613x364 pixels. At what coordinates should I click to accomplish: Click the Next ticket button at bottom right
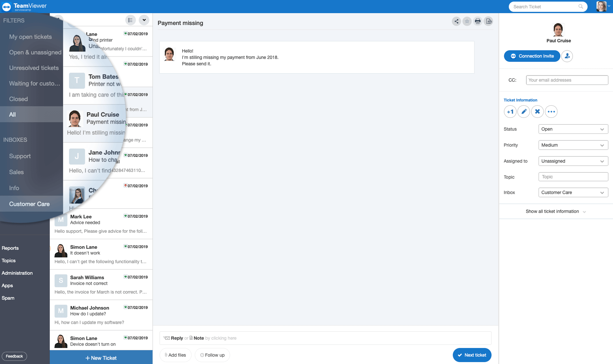pos(471,354)
